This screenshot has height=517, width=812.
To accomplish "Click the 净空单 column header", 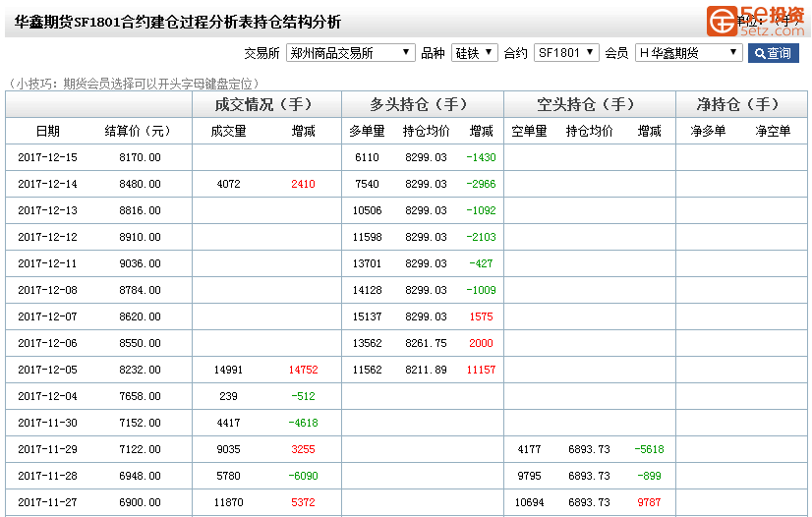I will point(773,131).
